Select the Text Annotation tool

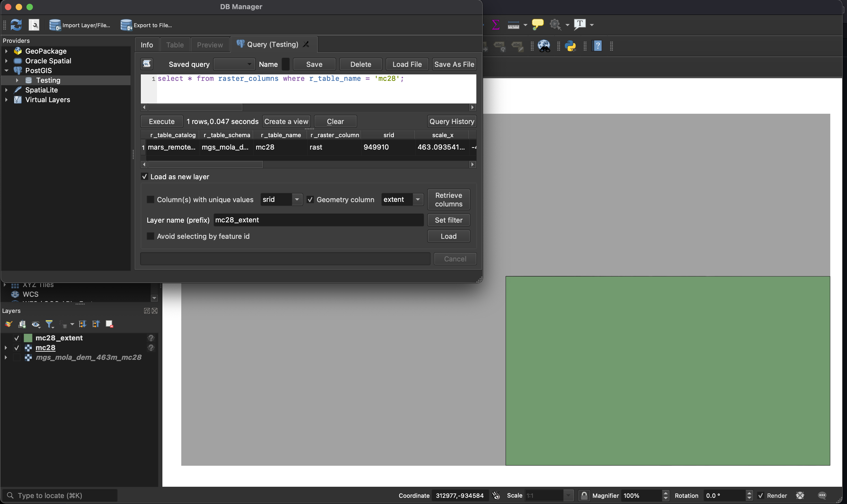pos(580,25)
